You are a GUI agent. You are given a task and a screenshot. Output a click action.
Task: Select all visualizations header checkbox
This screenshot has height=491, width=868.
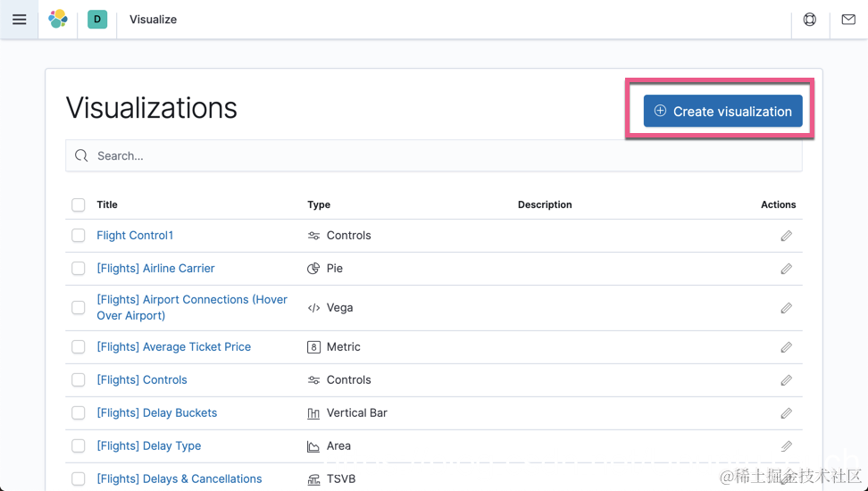(78, 204)
